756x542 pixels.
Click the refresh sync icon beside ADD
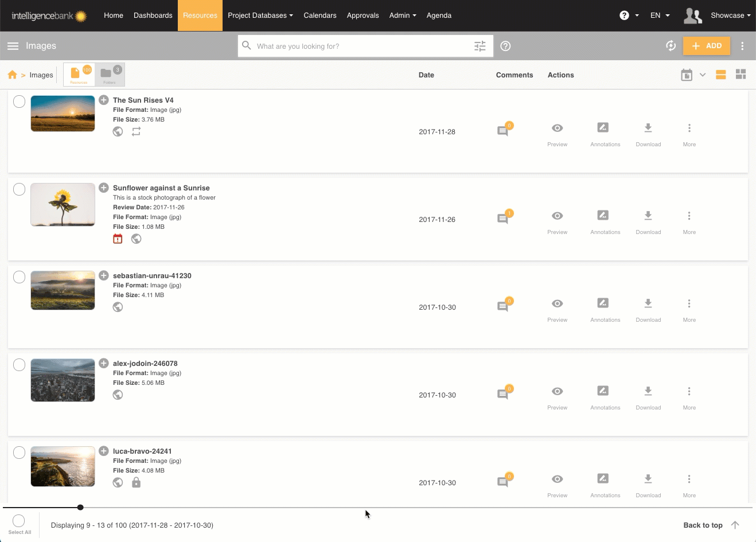tap(671, 46)
